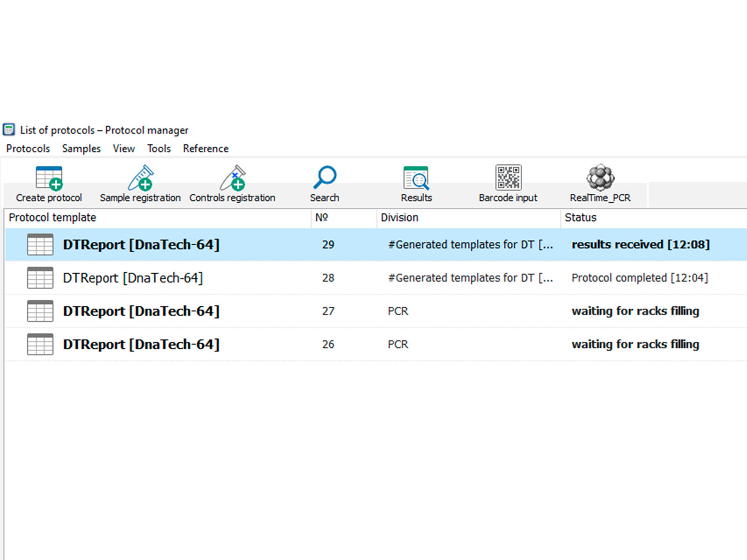Click the table icon of protocol 29
Image resolution: width=747 pixels, height=560 pixels.
pos(40,245)
